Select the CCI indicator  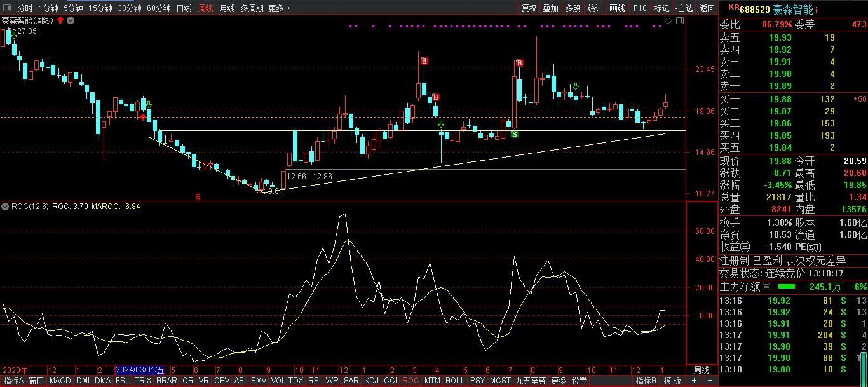(x=390, y=381)
